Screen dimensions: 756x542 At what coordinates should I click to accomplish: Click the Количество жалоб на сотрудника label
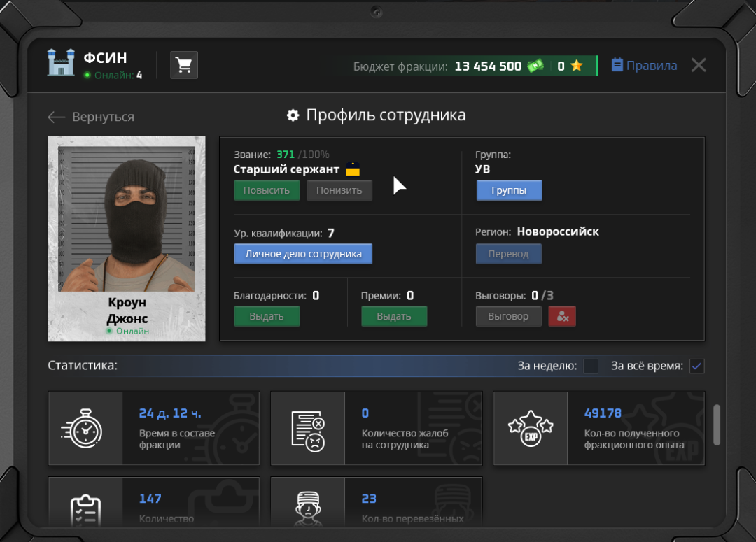coord(405,439)
